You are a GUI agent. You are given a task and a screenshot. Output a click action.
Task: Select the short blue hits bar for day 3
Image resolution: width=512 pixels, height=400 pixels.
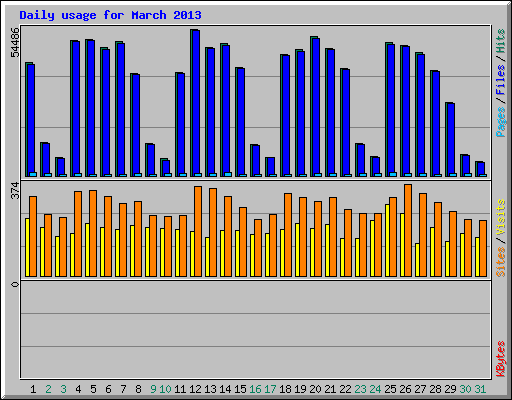(x=61, y=167)
